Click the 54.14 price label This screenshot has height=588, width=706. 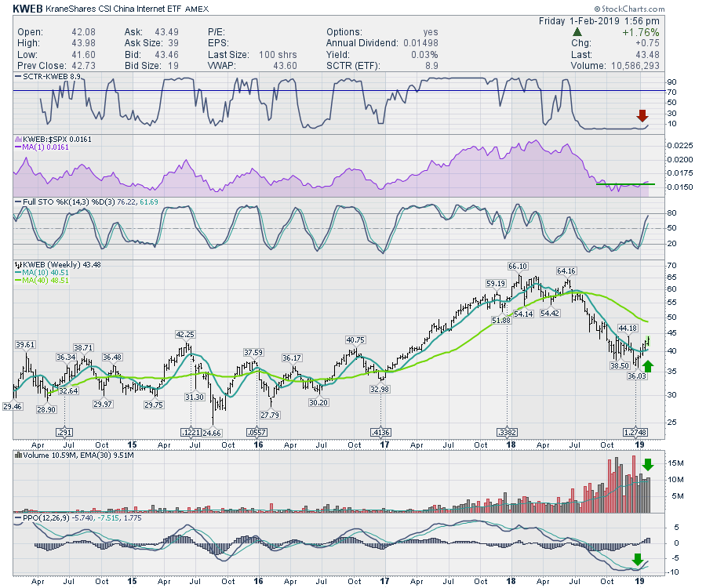point(523,314)
